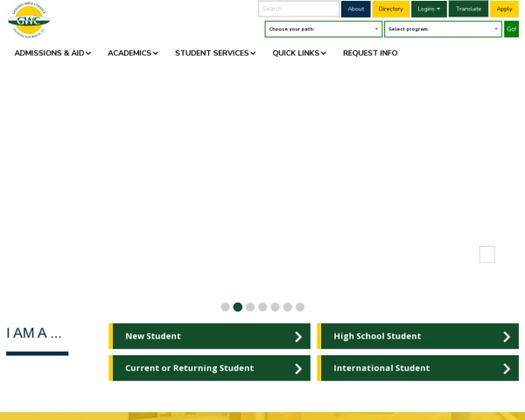Click the arrow icon on New Student

click(297, 337)
